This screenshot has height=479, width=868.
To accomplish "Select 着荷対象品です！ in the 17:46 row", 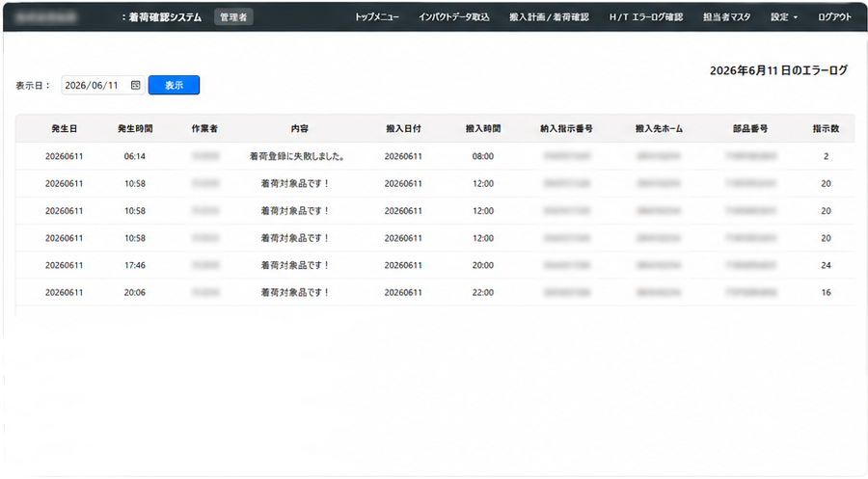I will [295, 265].
